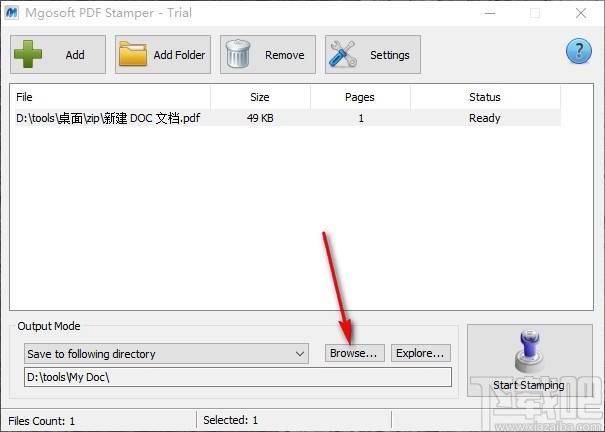Click the 49 KB size cell
Screen dimensions: 605x432
(260, 118)
